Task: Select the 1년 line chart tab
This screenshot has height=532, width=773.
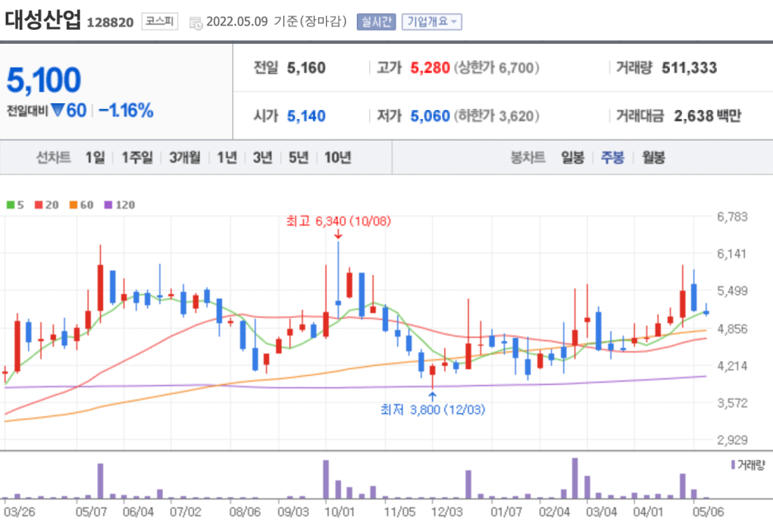Action: [x=227, y=158]
